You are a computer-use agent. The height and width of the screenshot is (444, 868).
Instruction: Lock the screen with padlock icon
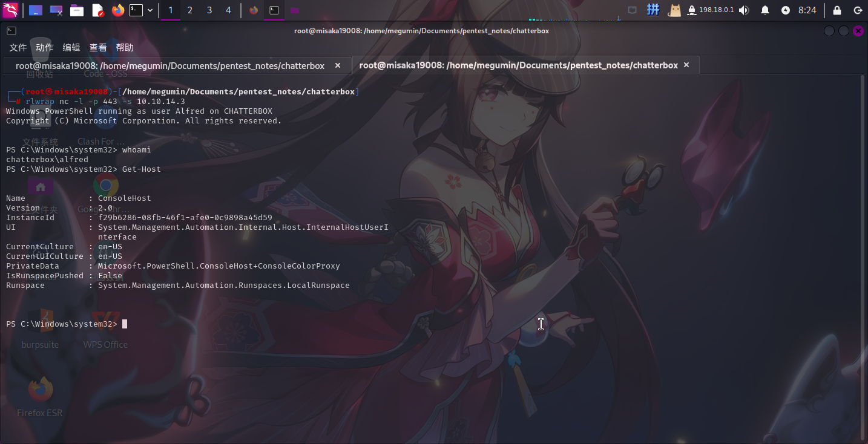coord(837,10)
